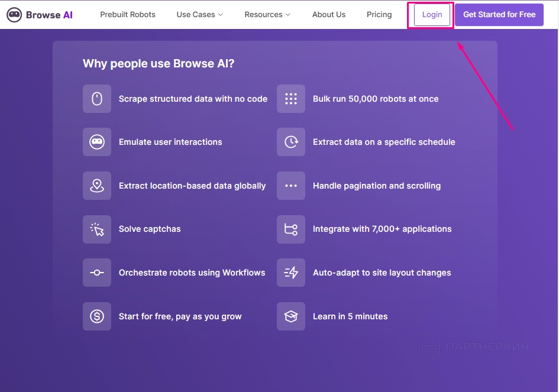Open the Pricing page
The image size is (559, 392).
(x=379, y=15)
